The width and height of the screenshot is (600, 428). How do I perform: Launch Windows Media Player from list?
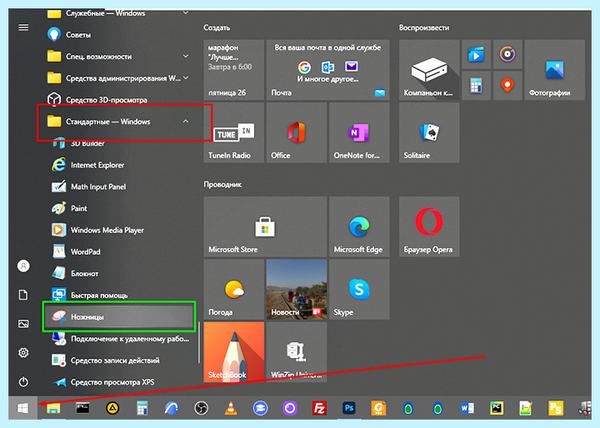click(x=119, y=230)
